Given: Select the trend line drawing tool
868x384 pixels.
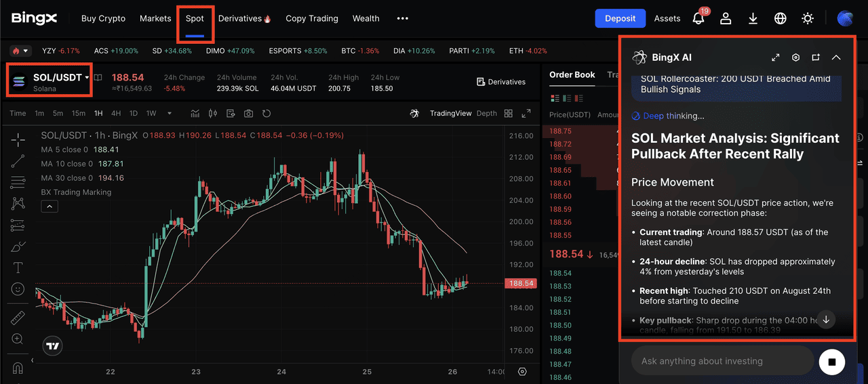Looking at the screenshot, I should coord(18,161).
